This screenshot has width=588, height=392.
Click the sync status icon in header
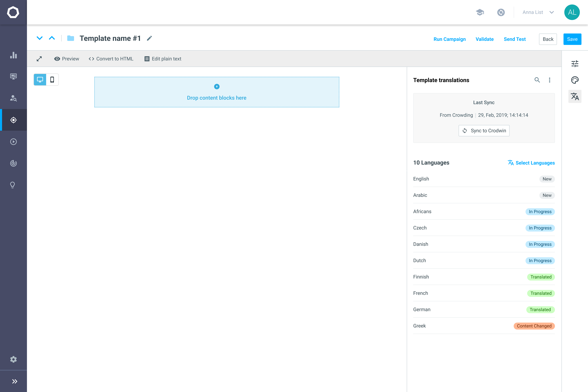point(501,12)
